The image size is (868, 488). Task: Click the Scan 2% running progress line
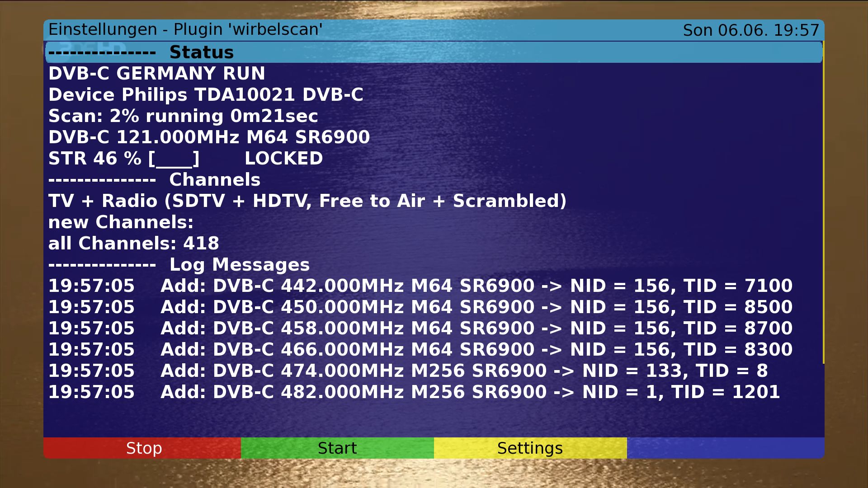tap(183, 116)
